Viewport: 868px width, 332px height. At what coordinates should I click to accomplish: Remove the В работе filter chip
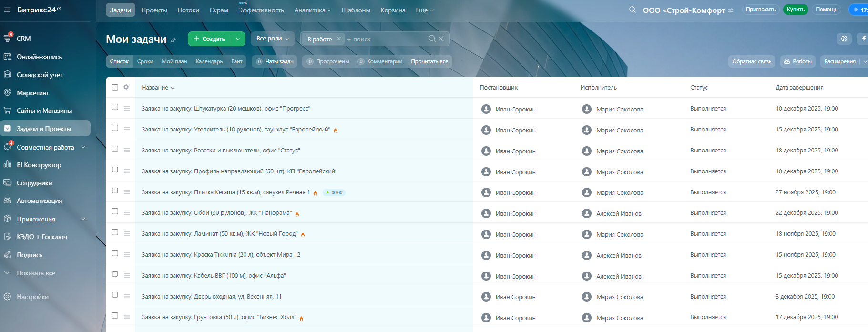[338, 39]
